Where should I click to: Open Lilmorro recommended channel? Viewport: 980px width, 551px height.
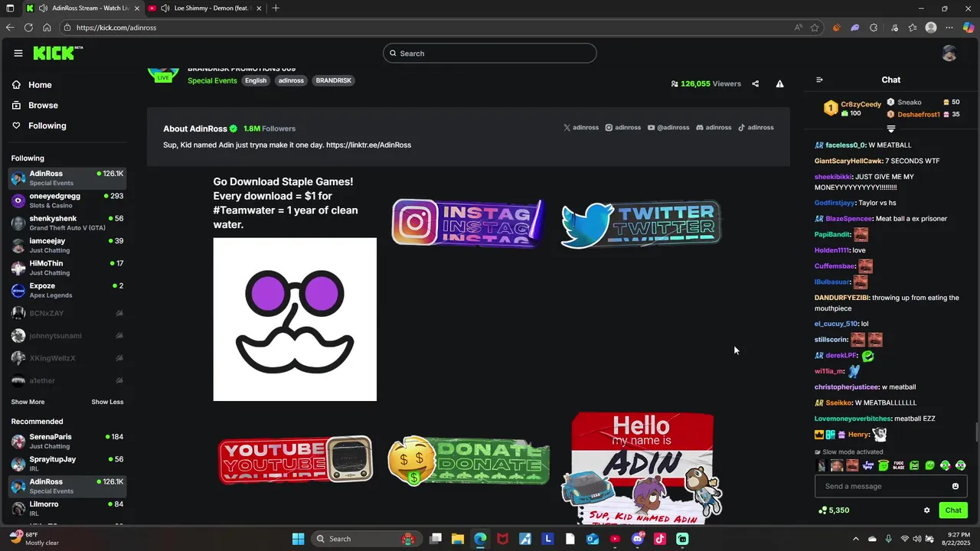[x=67, y=509]
